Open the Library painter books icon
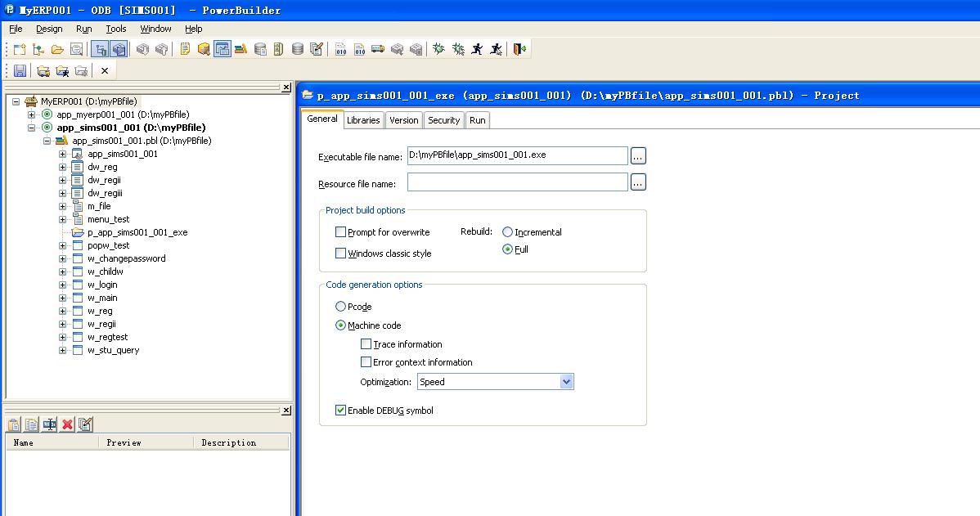980x516 pixels. tap(241, 49)
